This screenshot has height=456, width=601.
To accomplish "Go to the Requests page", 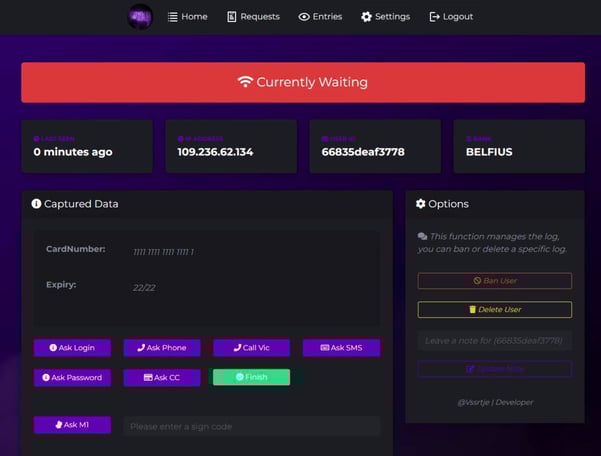I will (x=253, y=17).
